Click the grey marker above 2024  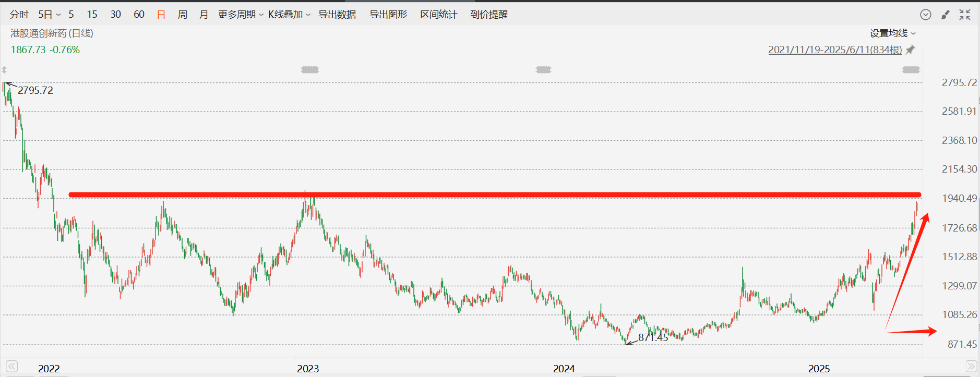(544, 69)
